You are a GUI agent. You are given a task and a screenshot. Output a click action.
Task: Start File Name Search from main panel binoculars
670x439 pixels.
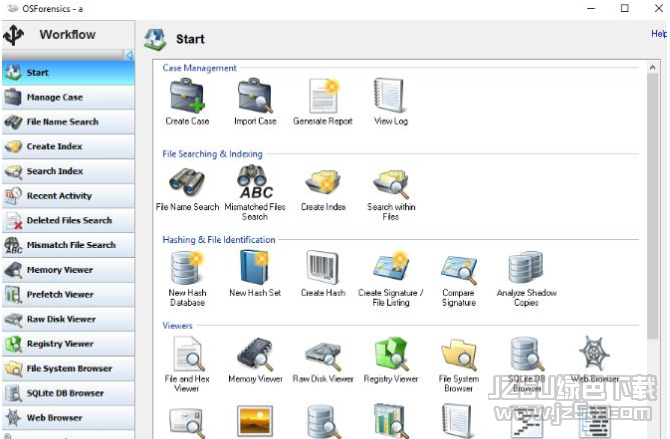tap(187, 182)
